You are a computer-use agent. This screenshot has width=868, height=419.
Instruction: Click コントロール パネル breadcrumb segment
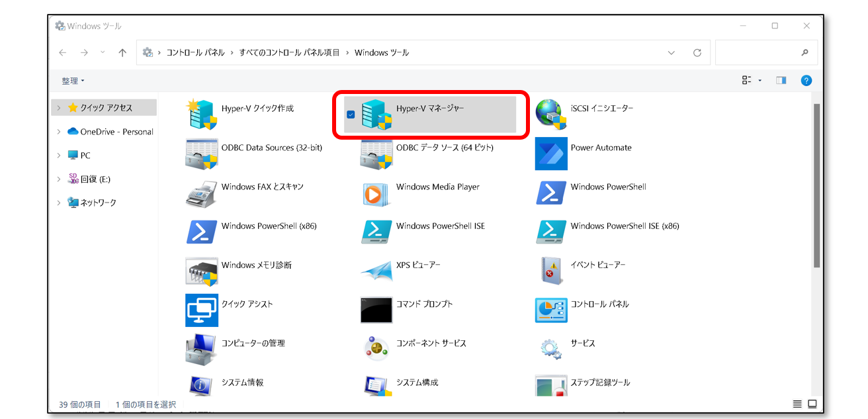coord(195,52)
